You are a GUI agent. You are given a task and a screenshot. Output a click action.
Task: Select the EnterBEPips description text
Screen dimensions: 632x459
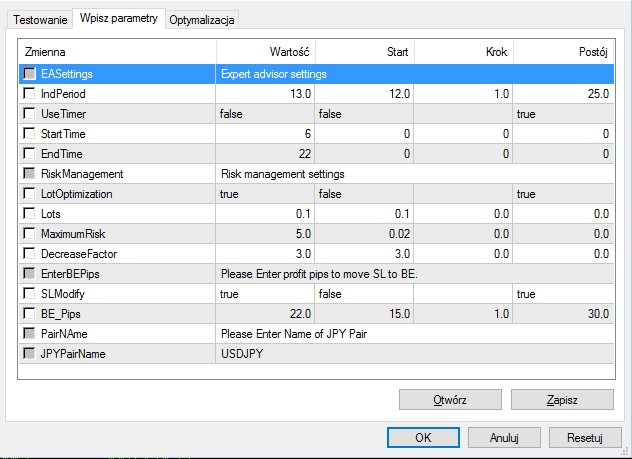point(319,274)
